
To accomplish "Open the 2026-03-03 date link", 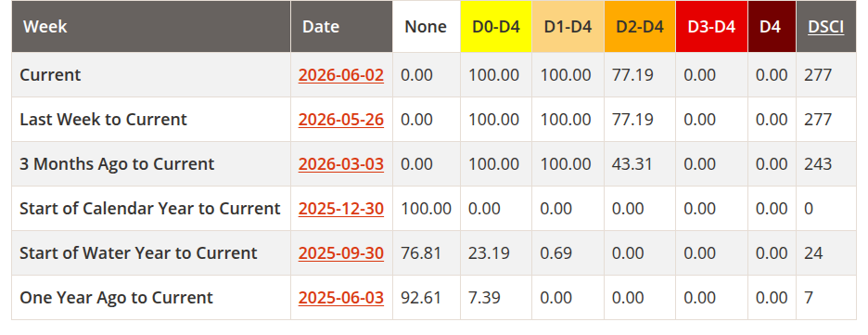I will click(x=341, y=164).
